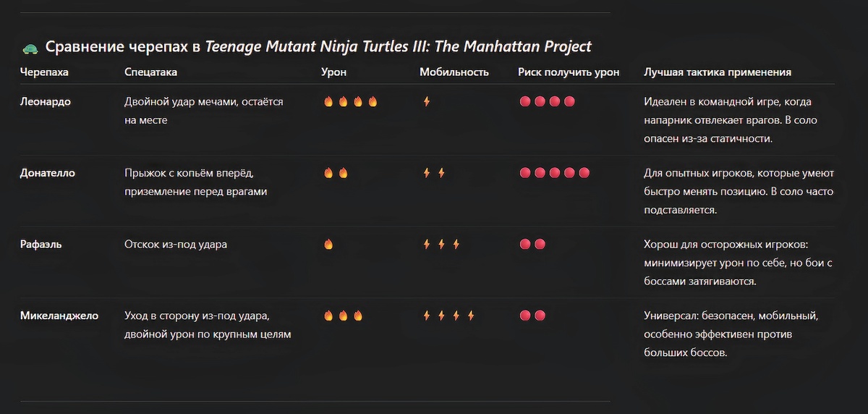868x414 pixels.
Task: Click the 'Риск получить урон' column header
Action: (x=569, y=72)
